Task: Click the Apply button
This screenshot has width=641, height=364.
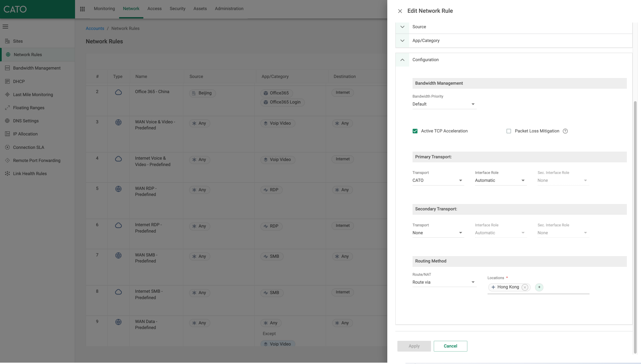Action: (414, 346)
